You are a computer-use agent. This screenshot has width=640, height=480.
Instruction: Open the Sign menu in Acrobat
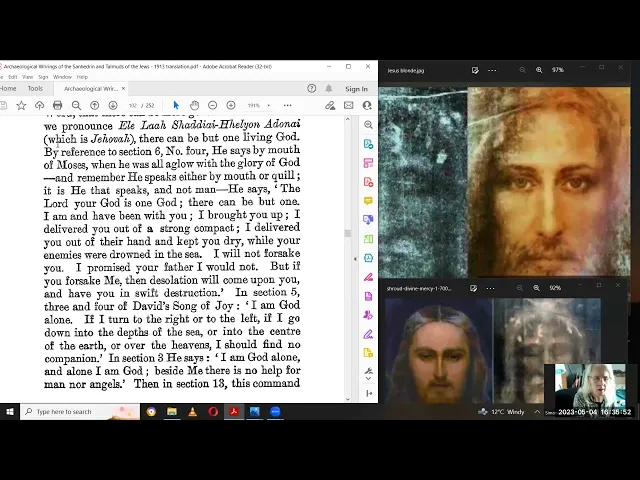coord(43,77)
